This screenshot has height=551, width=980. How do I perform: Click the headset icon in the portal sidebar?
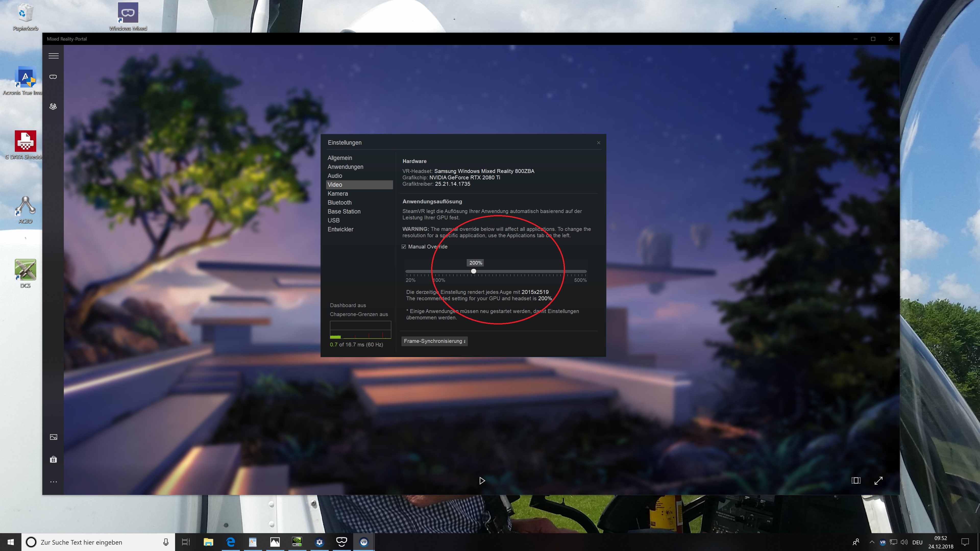pos(53,77)
